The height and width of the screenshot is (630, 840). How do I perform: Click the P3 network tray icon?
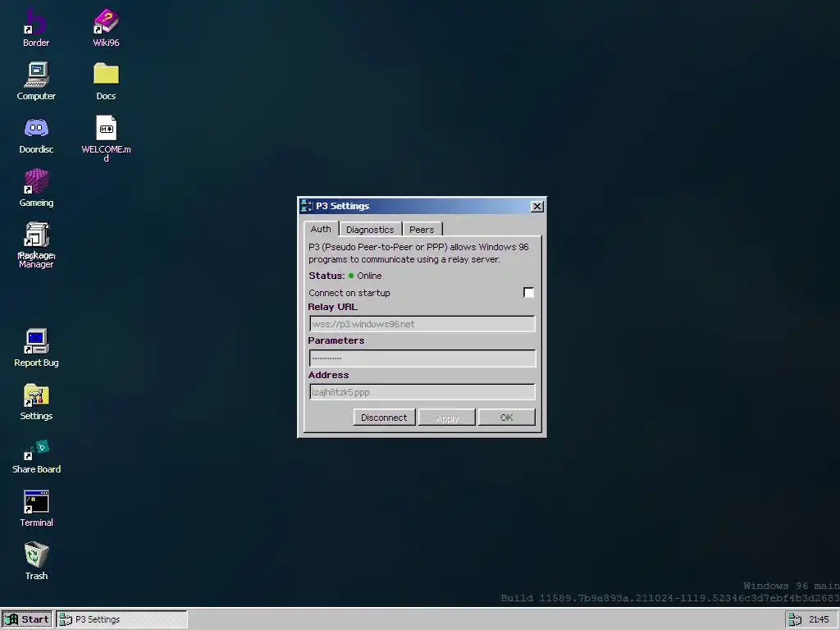tap(795, 619)
